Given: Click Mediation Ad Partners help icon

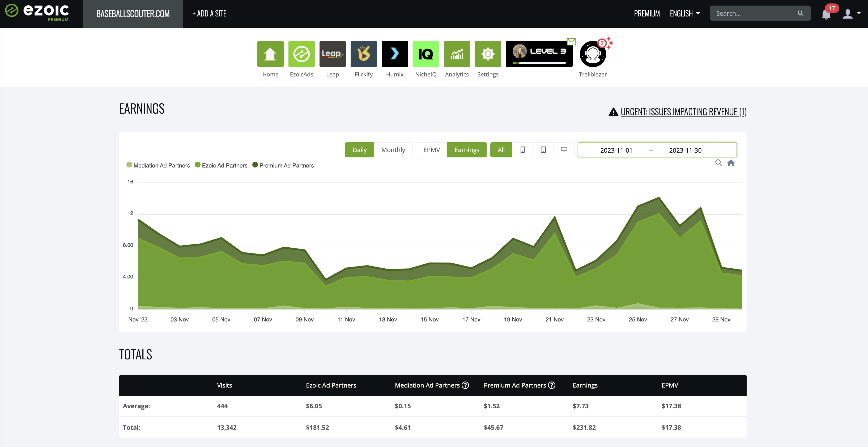Looking at the screenshot, I should click(465, 385).
